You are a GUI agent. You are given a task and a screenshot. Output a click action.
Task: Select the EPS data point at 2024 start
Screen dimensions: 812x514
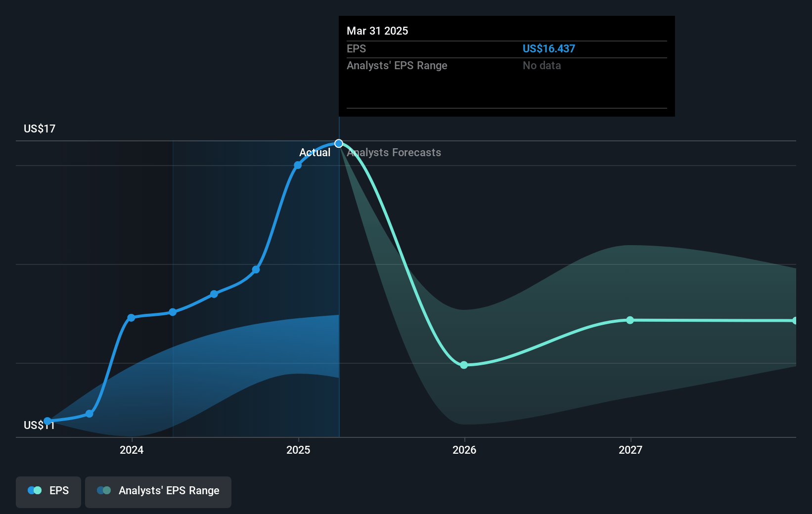click(131, 318)
